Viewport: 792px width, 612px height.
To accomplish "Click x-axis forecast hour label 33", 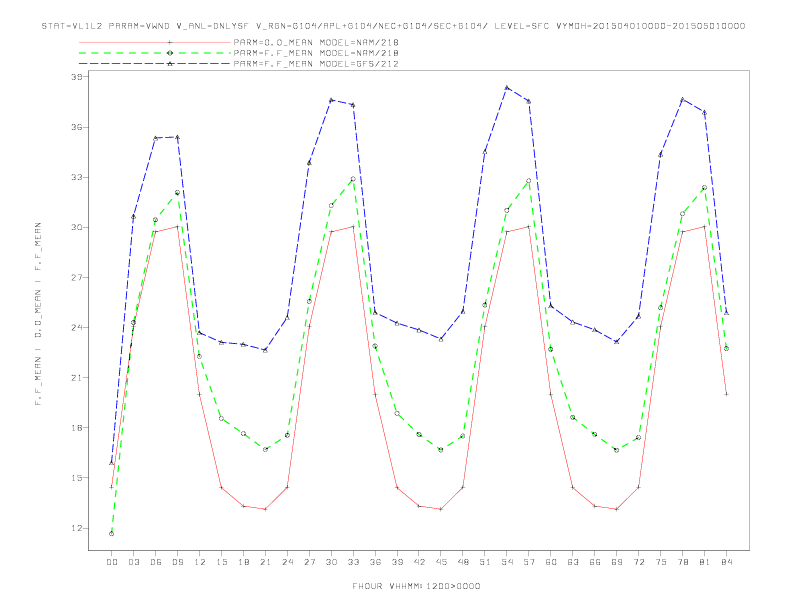I will point(353,562).
